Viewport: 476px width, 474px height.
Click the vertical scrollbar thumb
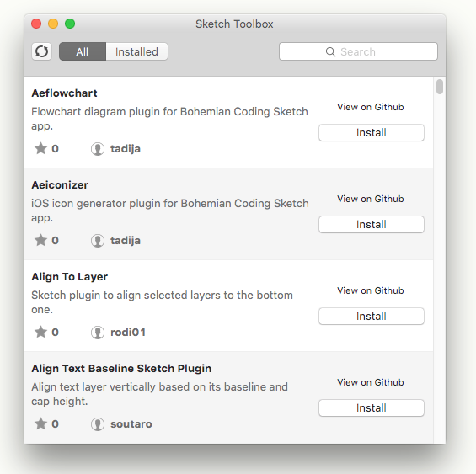pos(440,87)
